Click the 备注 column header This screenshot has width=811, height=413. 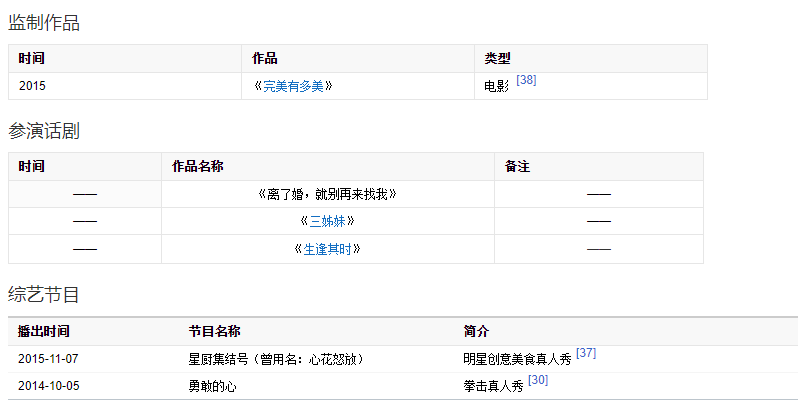click(517, 167)
